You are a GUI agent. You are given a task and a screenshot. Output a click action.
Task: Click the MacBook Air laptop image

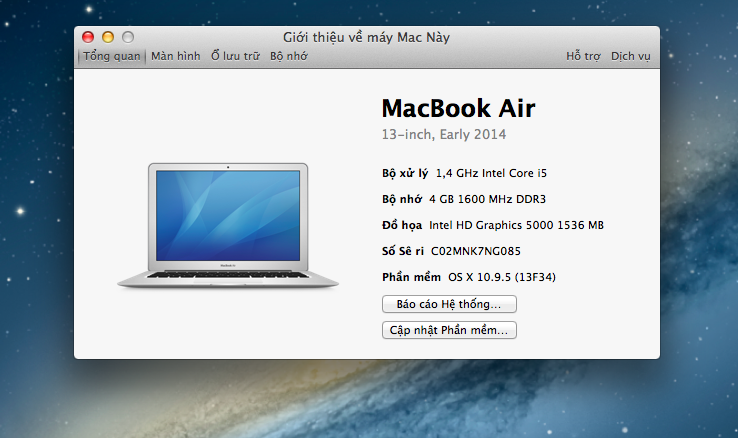[x=228, y=225]
